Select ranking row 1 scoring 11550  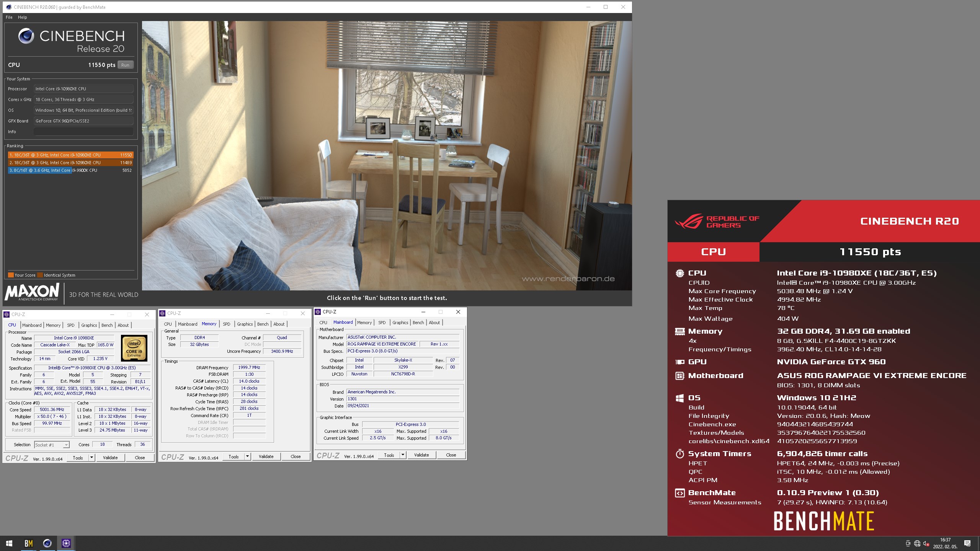[x=70, y=155]
